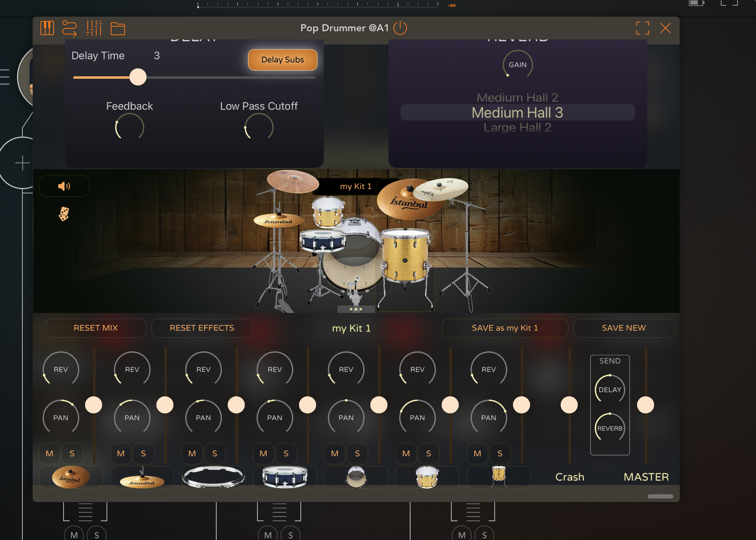Mute the floor tom channel
756x540 pixels.
point(478,453)
